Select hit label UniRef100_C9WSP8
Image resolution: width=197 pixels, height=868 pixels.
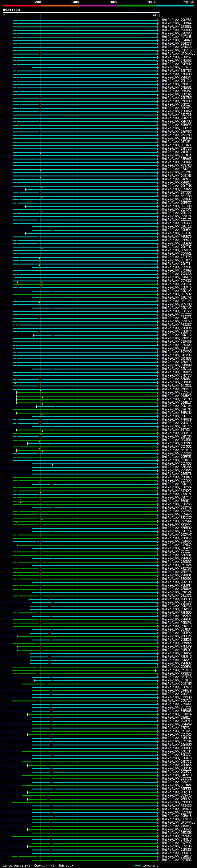[177, 33]
